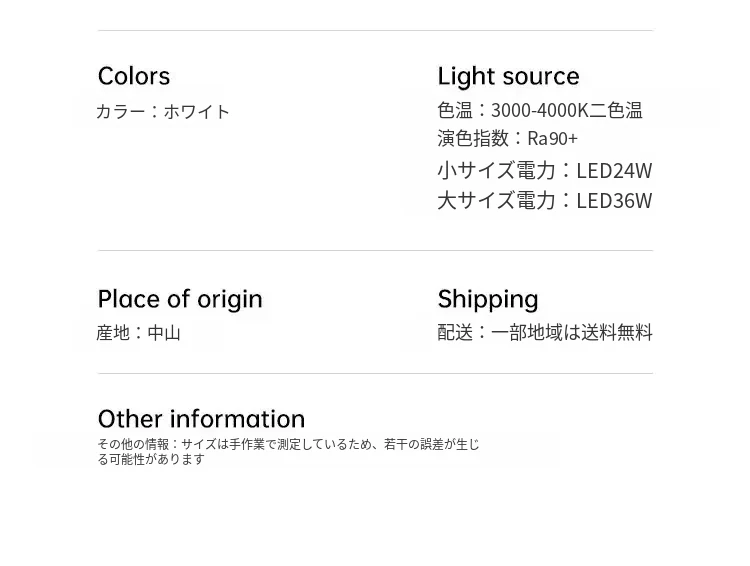
Task: Click the 演色指数 Ra90+ line
Action: coord(507,138)
